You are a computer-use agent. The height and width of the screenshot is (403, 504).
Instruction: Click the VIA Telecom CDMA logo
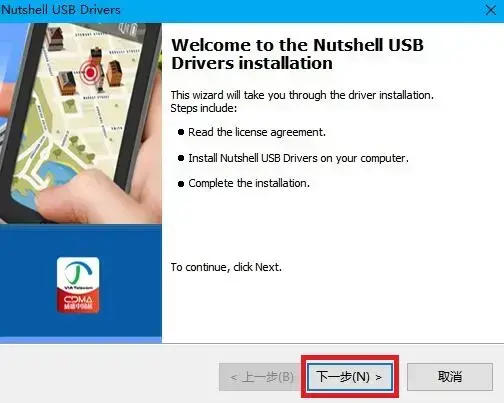click(78, 285)
